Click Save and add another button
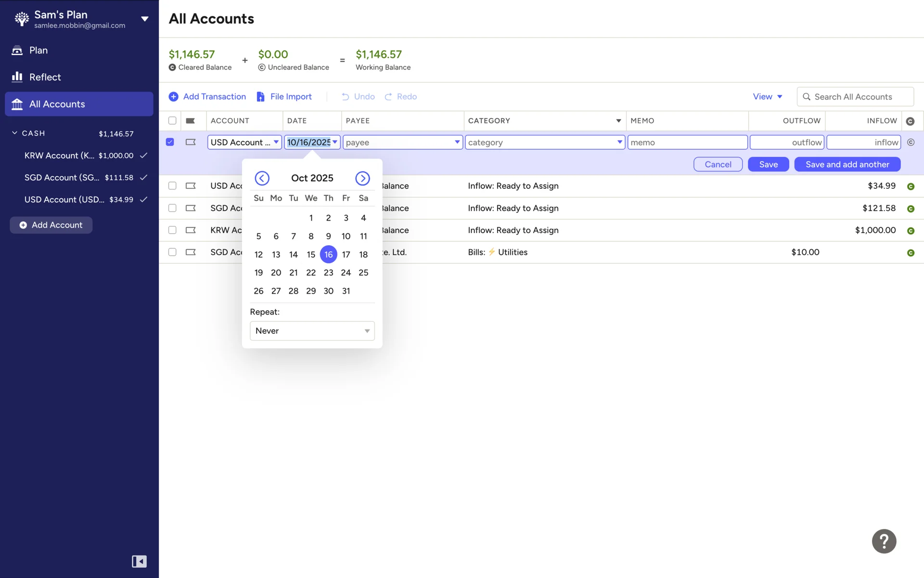Screen dimensions: 924x578 pyautogui.click(x=847, y=164)
